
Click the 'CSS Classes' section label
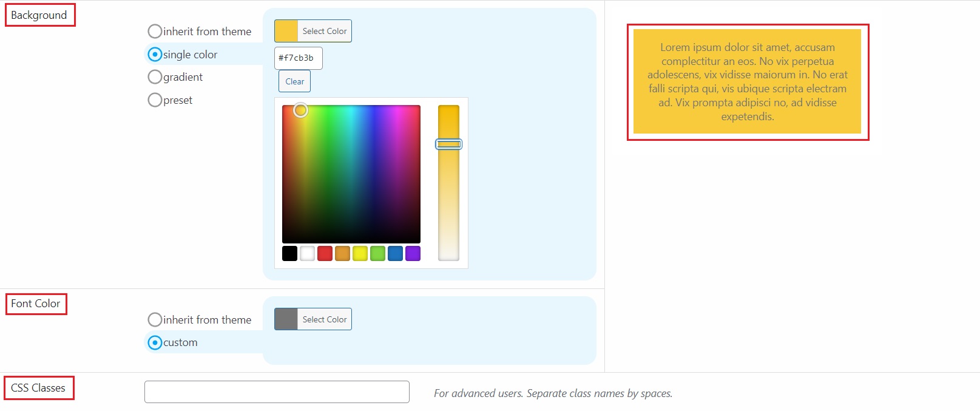(x=38, y=388)
